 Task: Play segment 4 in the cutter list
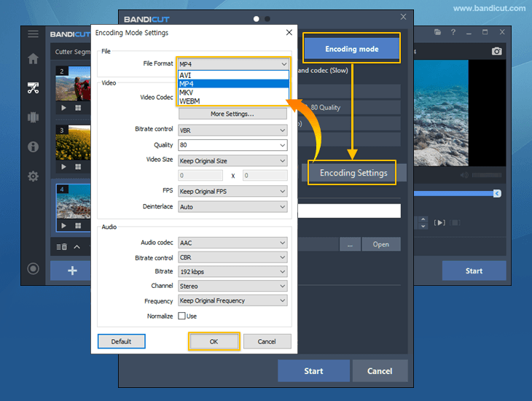[63, 226]
